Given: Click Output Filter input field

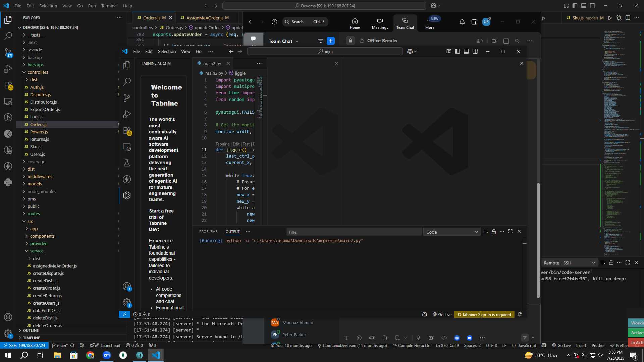Looking at the screenshot, I should 354,232.
